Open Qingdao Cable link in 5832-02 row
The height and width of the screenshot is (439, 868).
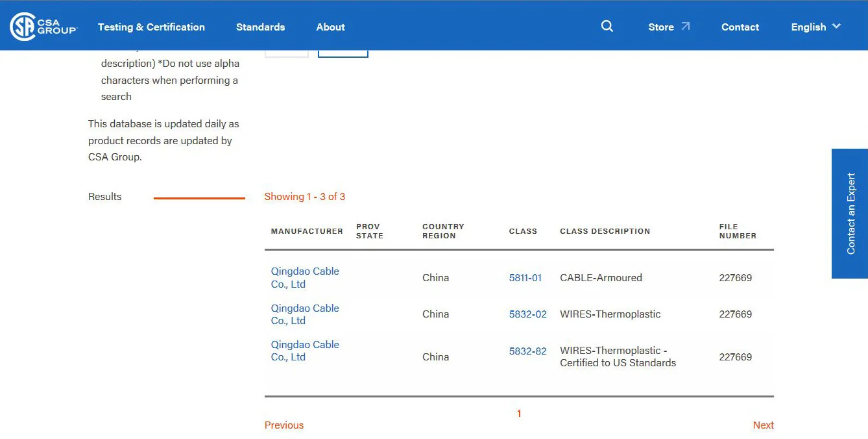(x=304, y=314)
